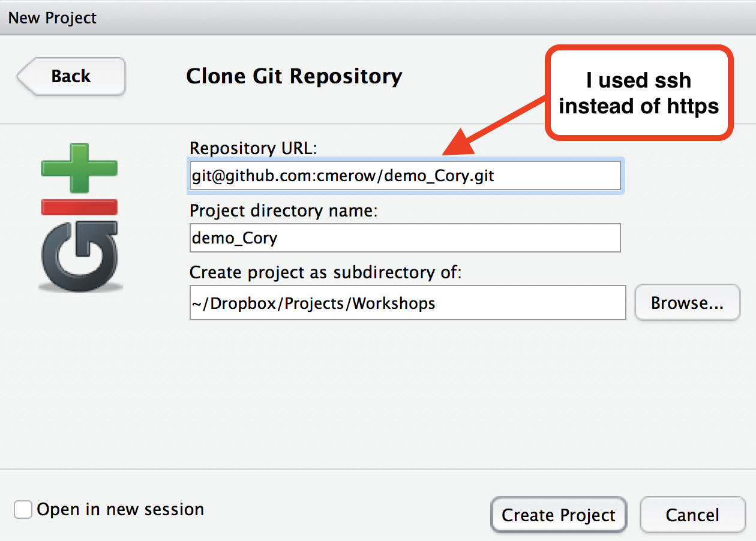Focus the Repository URL field
The image size is (756, 541).
click(x=405, y=175)
